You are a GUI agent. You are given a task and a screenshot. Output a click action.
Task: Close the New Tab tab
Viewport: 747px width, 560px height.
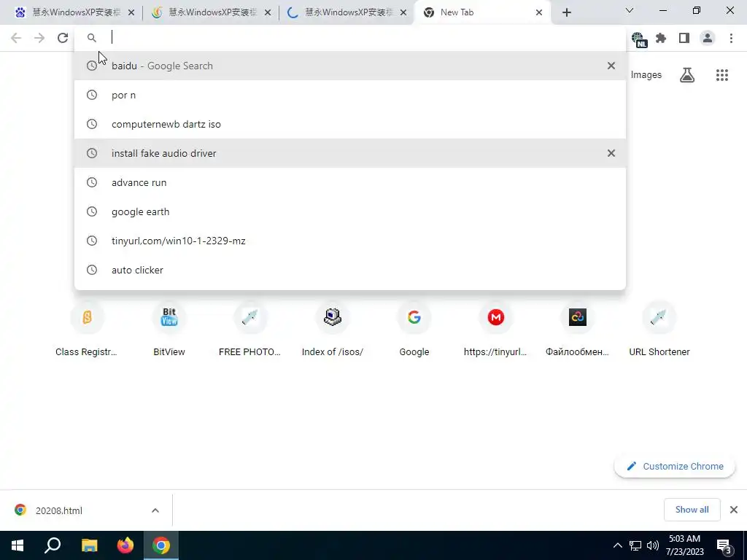539,12
